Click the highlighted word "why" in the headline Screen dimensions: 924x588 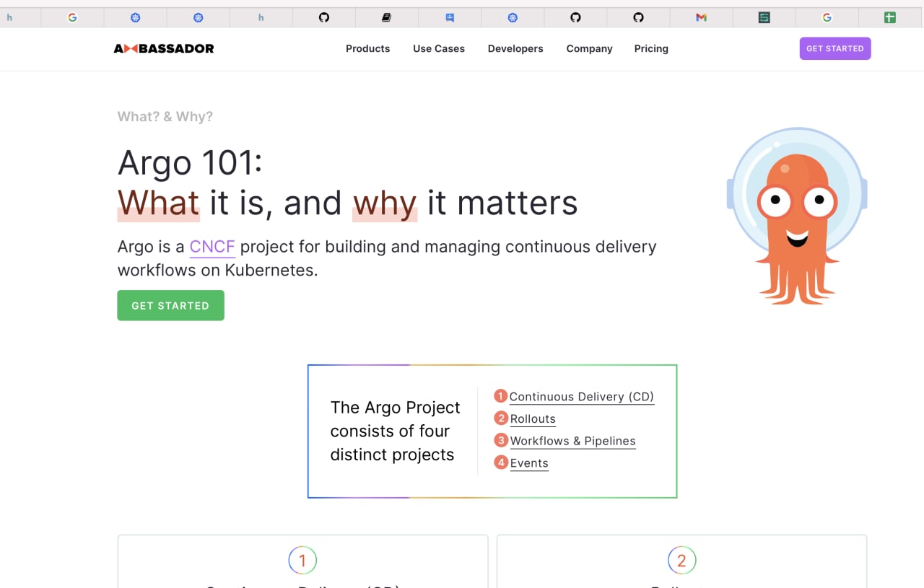(x=385, y=204)
